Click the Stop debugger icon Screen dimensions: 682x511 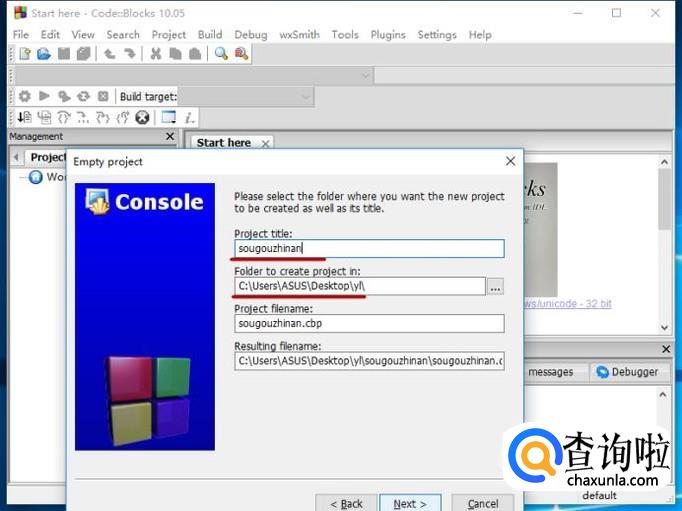click(142, 117)
